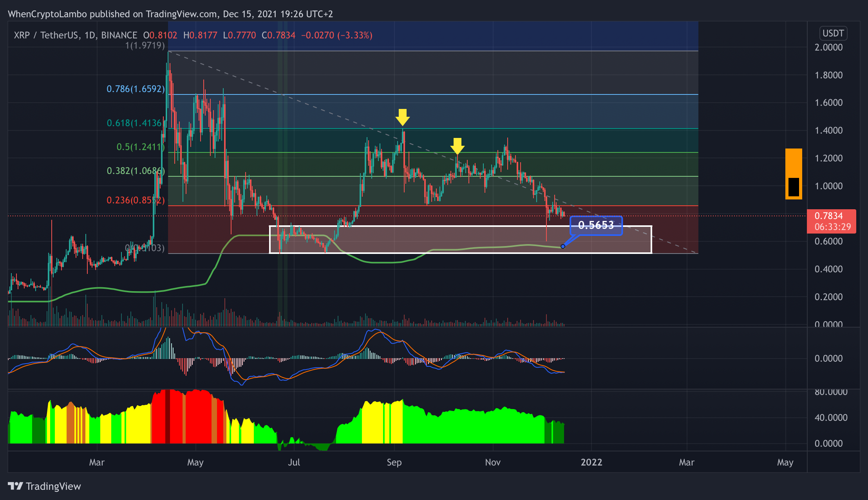Click the close value C0.7834

click(278, 35)
